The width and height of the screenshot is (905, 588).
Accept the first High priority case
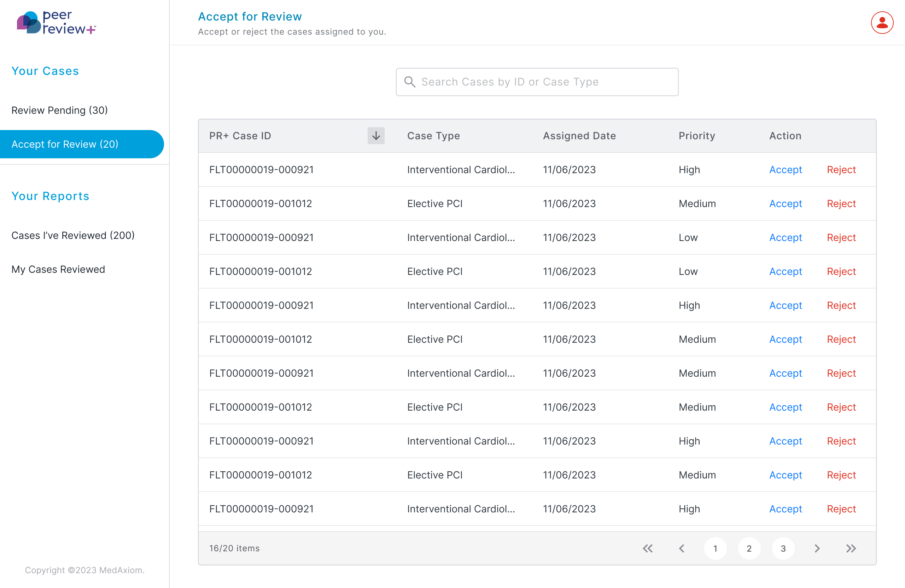point(785,170)
